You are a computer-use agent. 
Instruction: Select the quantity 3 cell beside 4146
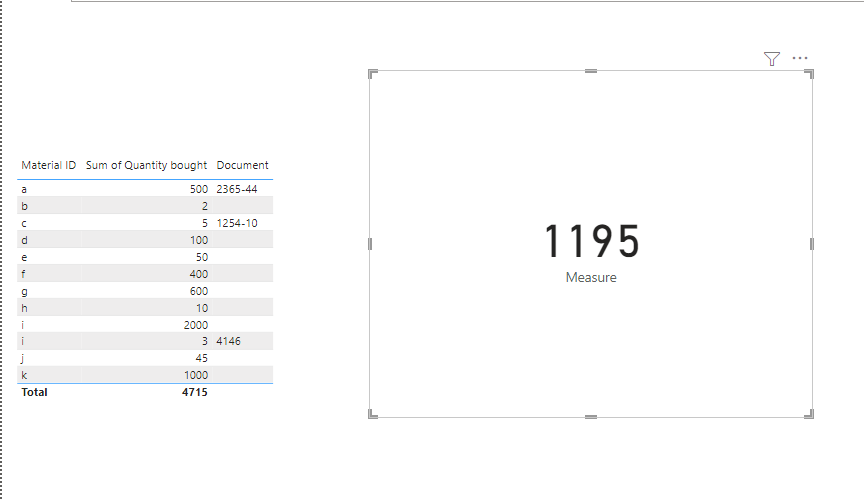tap(204, 341)
